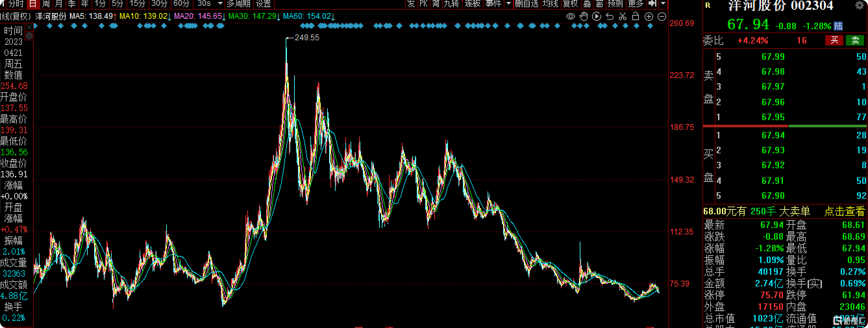Expand the dropdown after 30s period
The width and height of the screenshot is (868, 328).
coord(220,4)
